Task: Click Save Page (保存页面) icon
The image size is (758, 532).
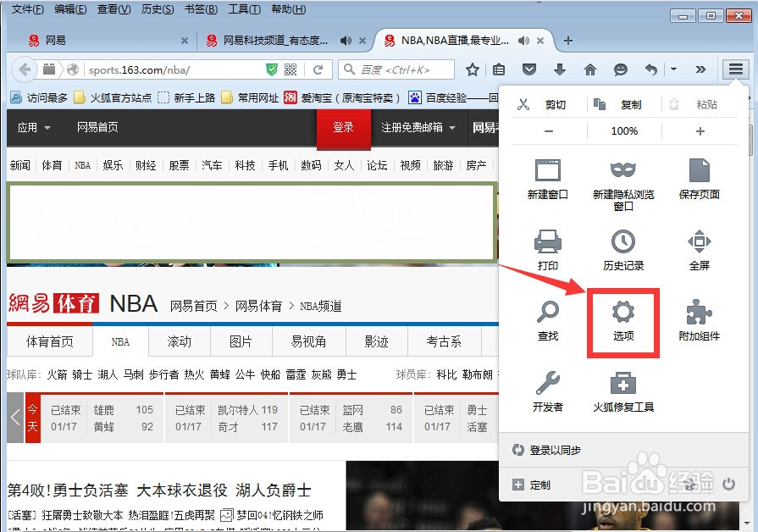Action: click(x=699, y=179)
